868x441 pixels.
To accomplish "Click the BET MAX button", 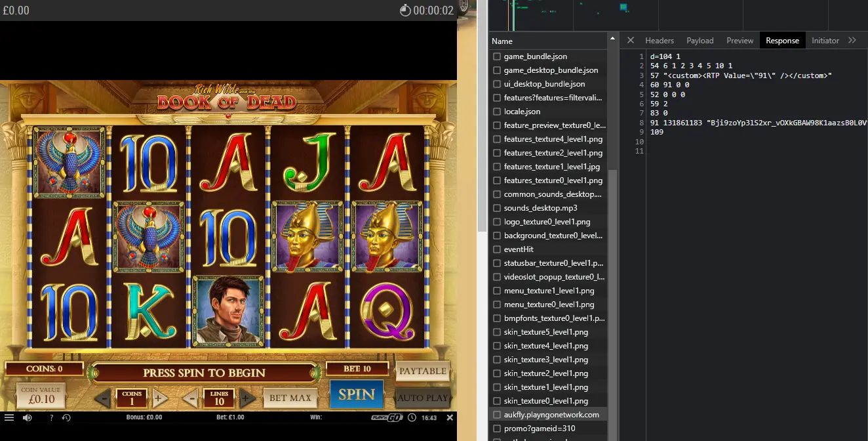I will 290,398.
